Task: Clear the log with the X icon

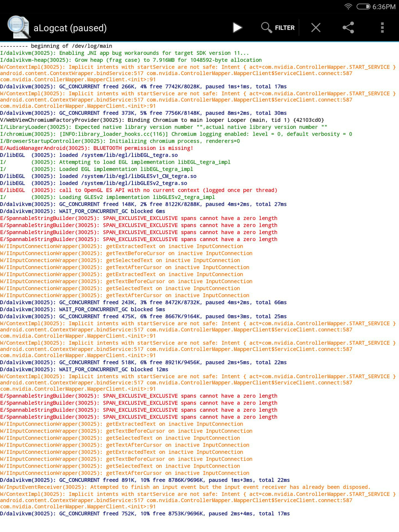Action: (316, 28)
